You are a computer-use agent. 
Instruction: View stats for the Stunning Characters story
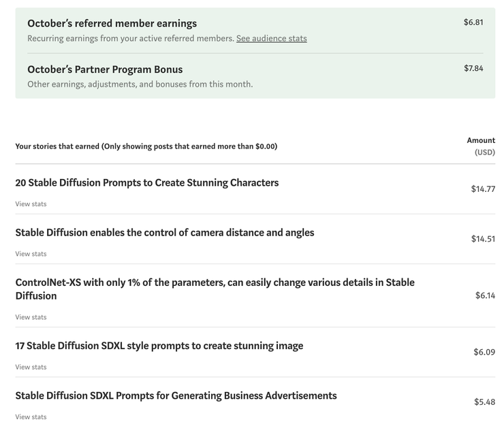[31, 204]
